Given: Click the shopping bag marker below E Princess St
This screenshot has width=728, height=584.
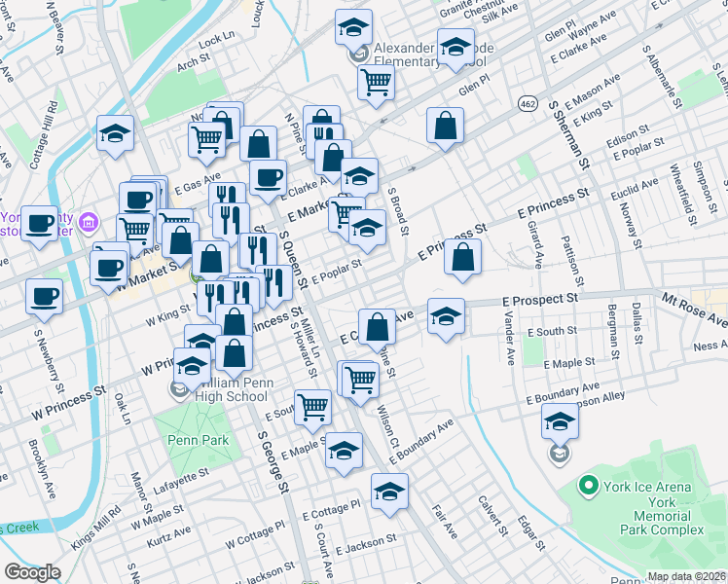Looking at the screenshot, I should tap(462, 259).
